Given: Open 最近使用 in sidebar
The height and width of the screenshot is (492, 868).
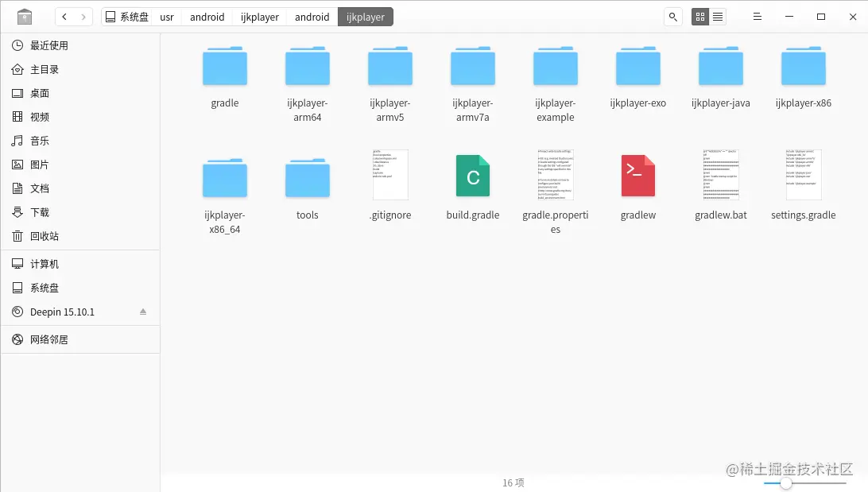Looking at the screenshot, I should click(x=80, y=45).
